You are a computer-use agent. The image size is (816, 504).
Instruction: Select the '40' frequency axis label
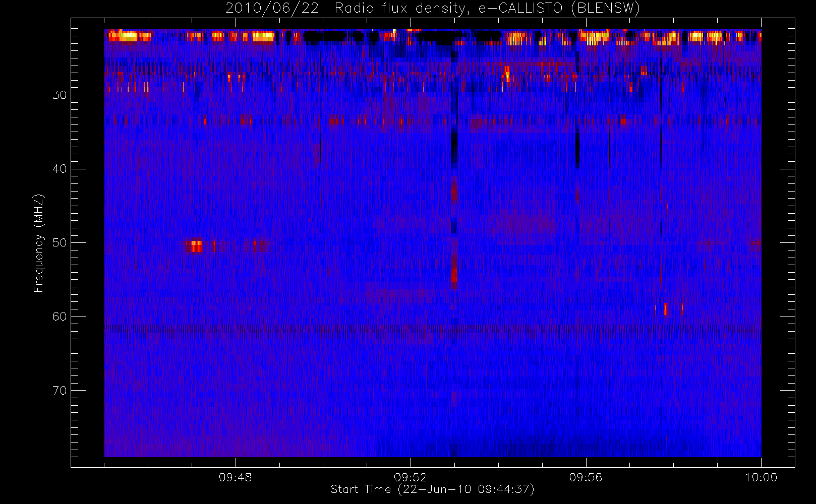click(x=60, y=169)
